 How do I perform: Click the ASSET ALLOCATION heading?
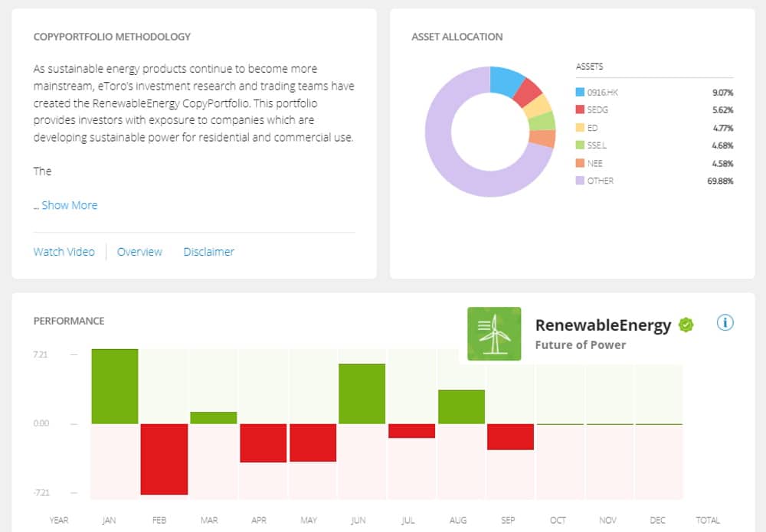[x=457, y=37]
